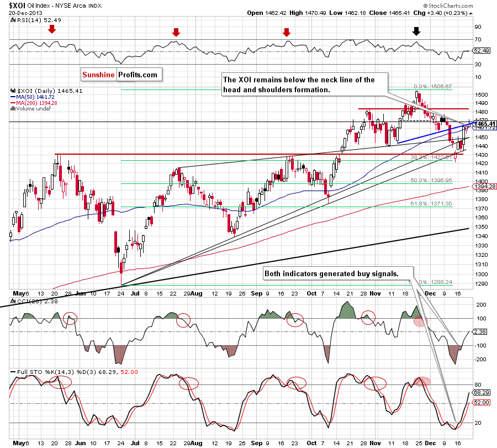Click the volume bars icon beside Volume undef
This screenshot has width=497, height=448.
(13, 108)
